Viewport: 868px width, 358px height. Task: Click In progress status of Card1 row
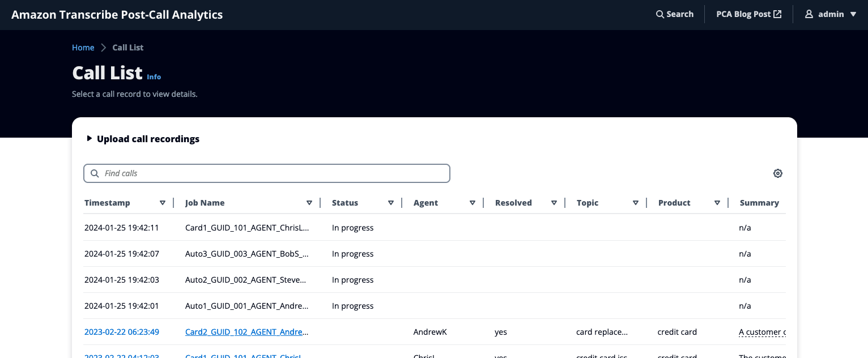[x=353, y=228]
